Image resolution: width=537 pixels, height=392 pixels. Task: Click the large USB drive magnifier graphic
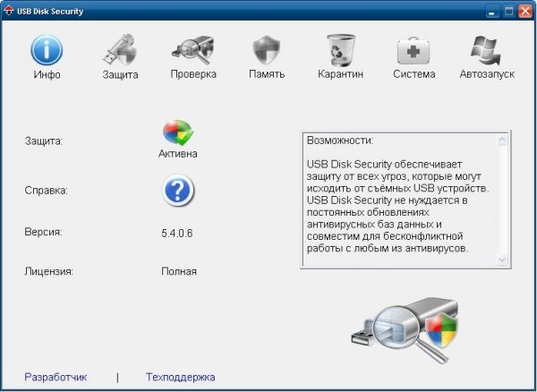pos(405,329)
